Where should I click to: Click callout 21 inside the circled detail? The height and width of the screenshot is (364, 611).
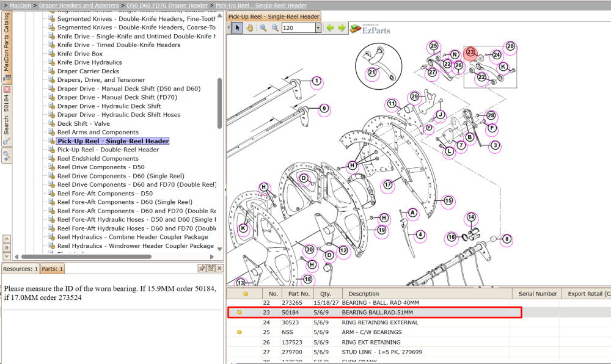pyautogui.click(x=372, y=72)
